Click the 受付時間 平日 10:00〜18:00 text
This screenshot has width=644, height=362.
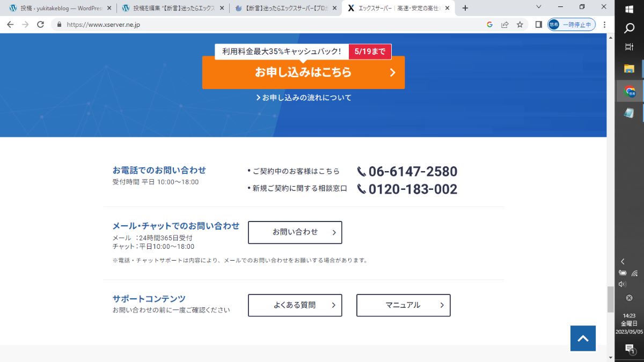[156, 182]
